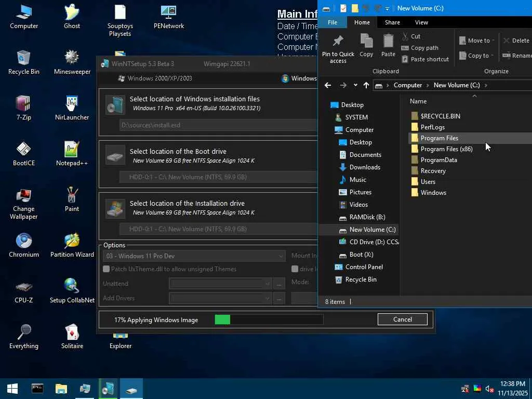
Task: Click the Copy icon in Explorer ribbon
Action: pos(366,46)
